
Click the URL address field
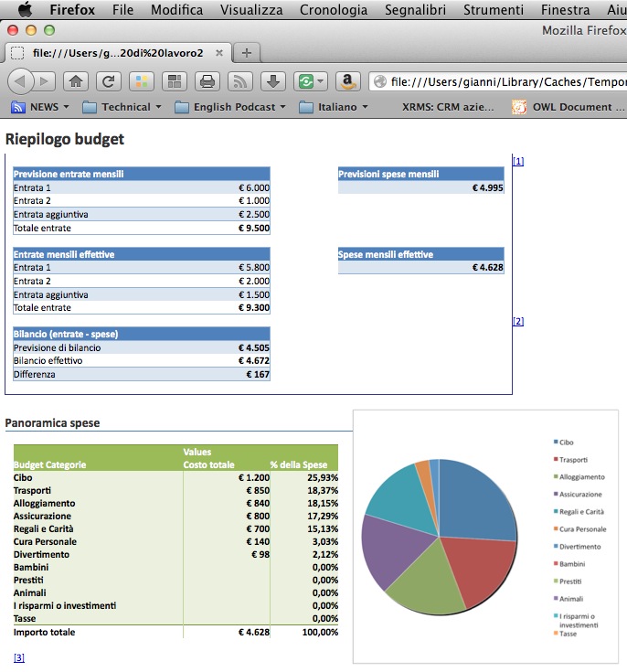[x=503, y=81]
